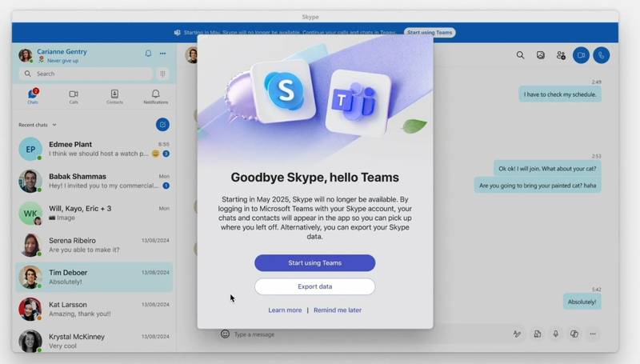Open emoji picker in message box
Image resolution: width=640 pixels, height=364 pixels.
coord(225,334)
